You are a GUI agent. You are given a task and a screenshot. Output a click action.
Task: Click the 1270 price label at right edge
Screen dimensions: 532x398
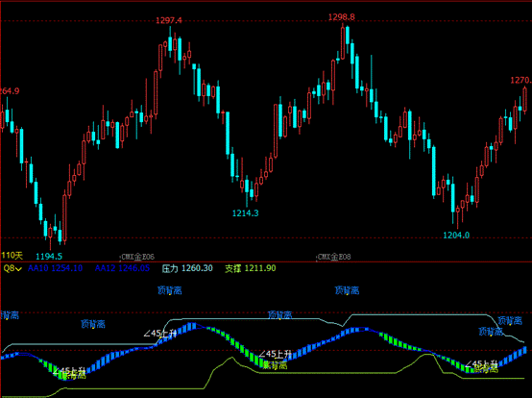(521, 80)
